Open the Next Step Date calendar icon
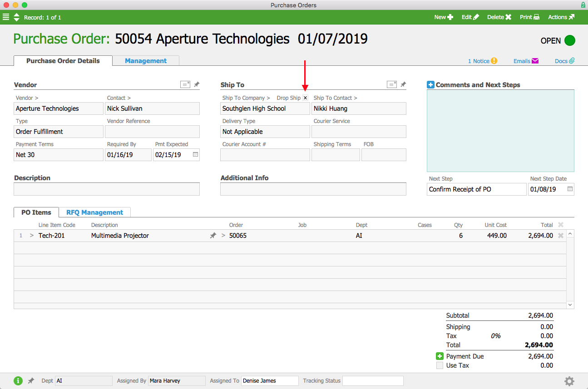Viewport: 588px width, 389px height. click(570, 189)
